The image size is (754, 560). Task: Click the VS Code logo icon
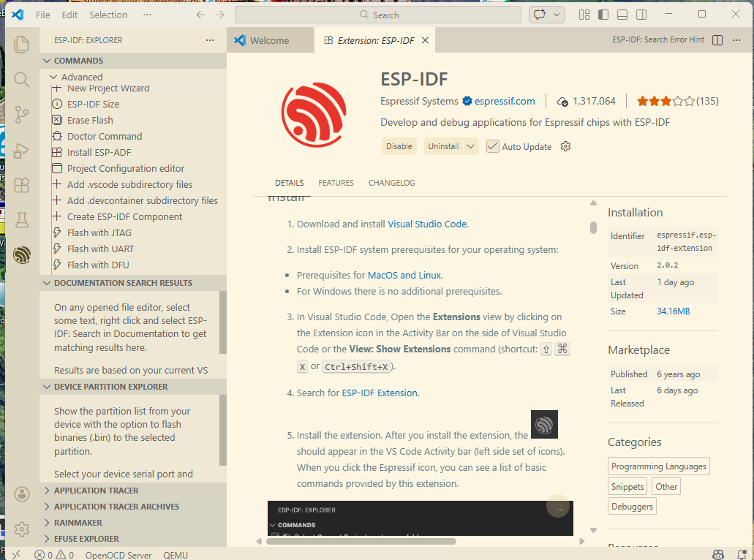(x=18, y=15)
